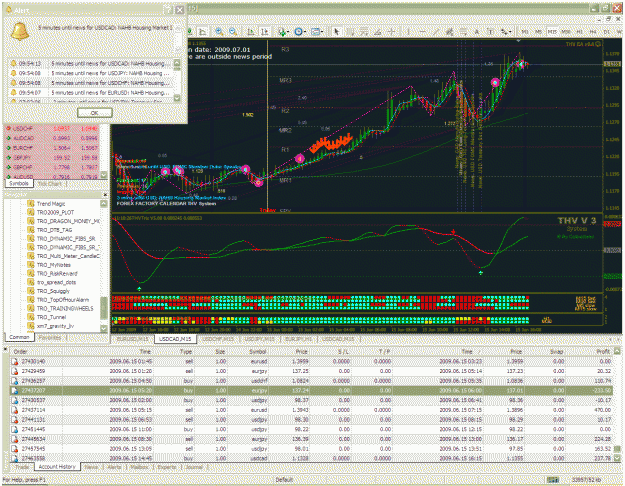This screenshot has width=625, height=486.
Task: Open the Tick Chart tab
Action: tap(49, 184)
